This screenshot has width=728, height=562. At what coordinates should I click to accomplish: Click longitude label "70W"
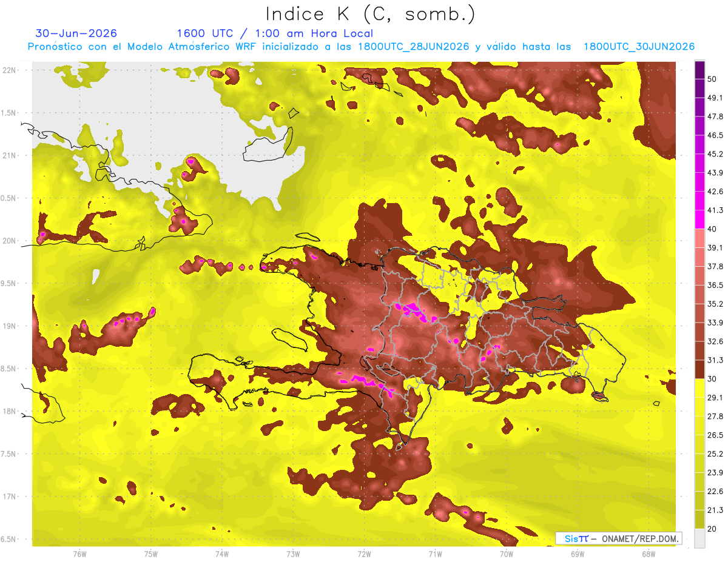pos(507,554)
